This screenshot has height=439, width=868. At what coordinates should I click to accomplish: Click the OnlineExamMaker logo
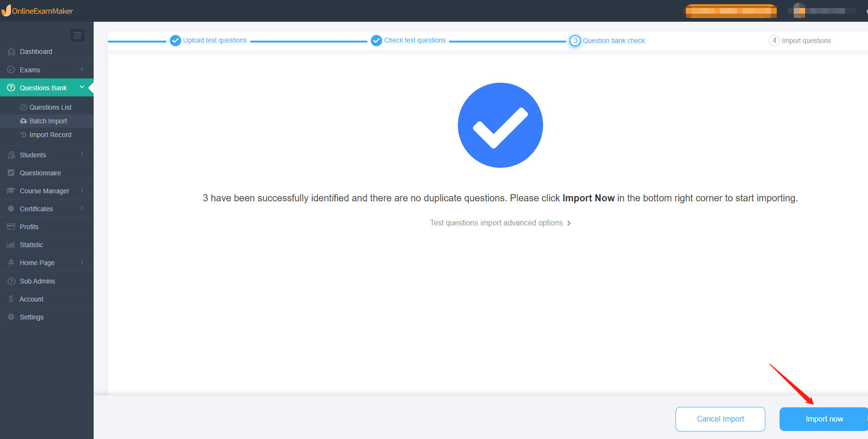[x=37, y=10]
